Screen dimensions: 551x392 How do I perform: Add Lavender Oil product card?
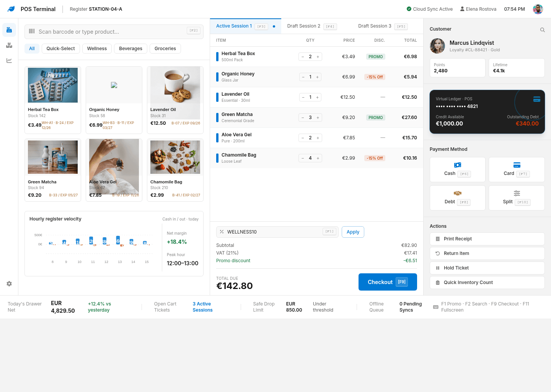pos(175,100)
